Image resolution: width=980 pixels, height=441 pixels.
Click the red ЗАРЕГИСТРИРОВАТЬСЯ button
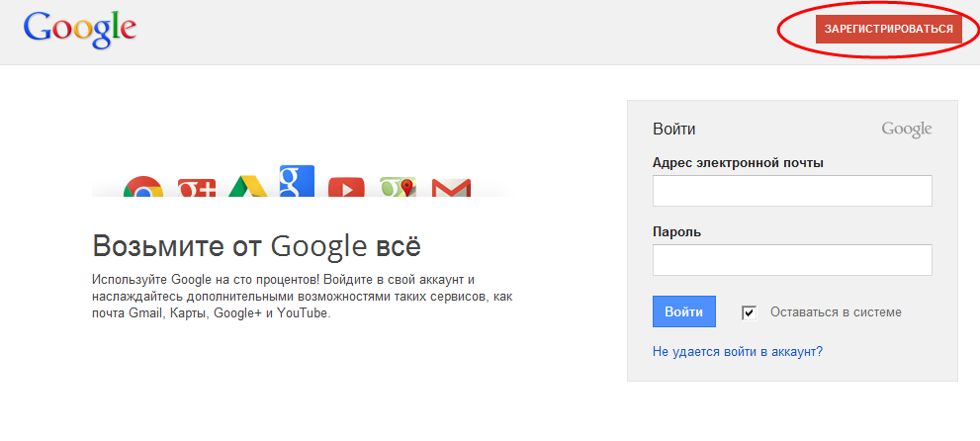[x=888, y=29]
